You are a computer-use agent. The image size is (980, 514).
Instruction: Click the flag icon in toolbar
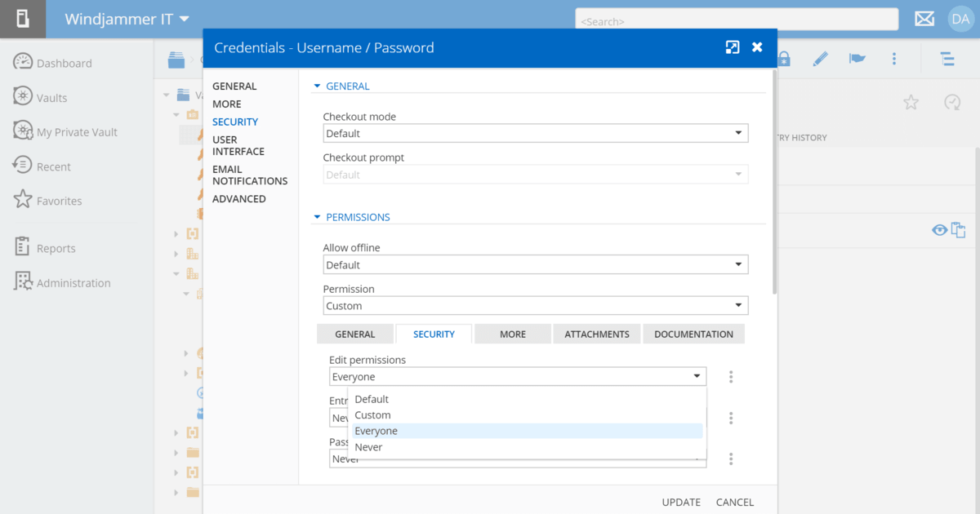857,59
